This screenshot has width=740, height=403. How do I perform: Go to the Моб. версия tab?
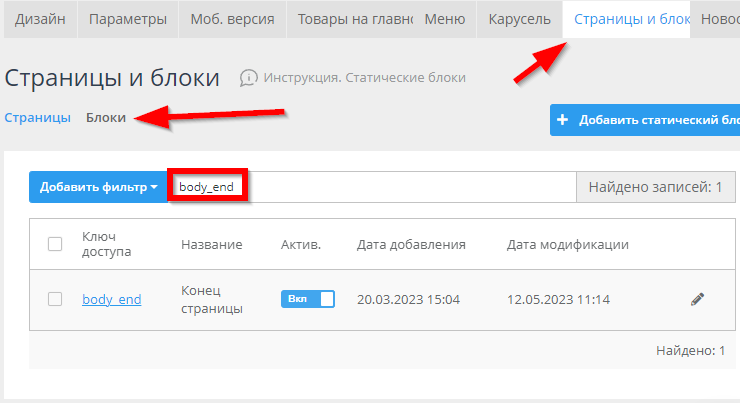point(233,20)
